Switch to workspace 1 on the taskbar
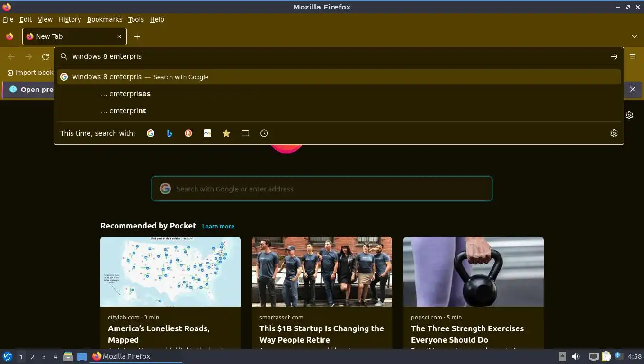The height and width of the screenshot is (364, 644). 21,356
